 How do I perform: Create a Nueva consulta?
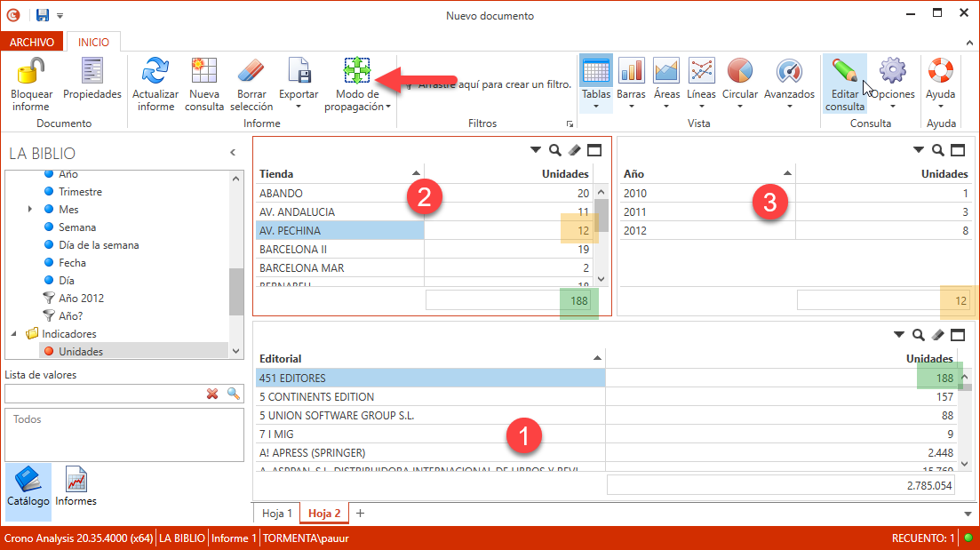click(204, 70)
